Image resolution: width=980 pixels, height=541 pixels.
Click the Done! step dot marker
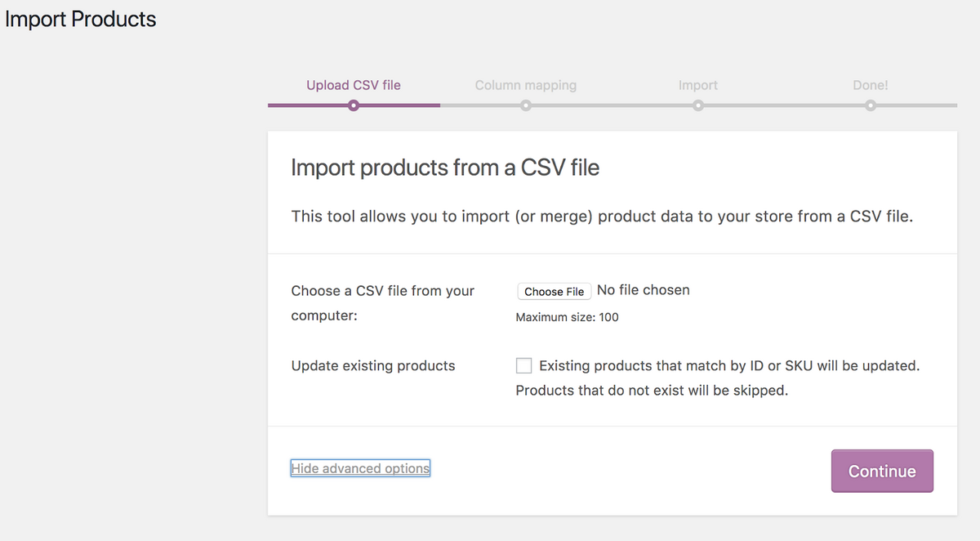871,105
